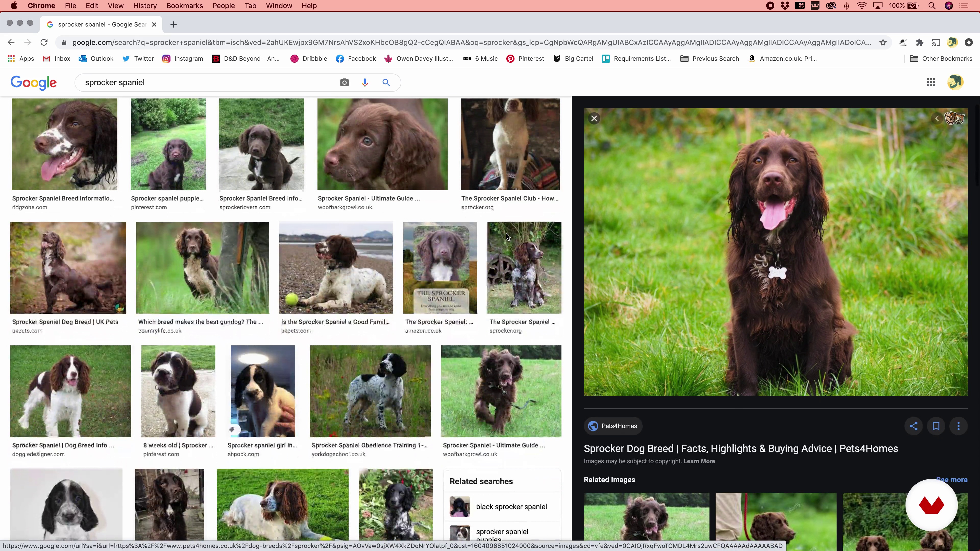
Task: Click the Google logo
Action: point(33,82)
